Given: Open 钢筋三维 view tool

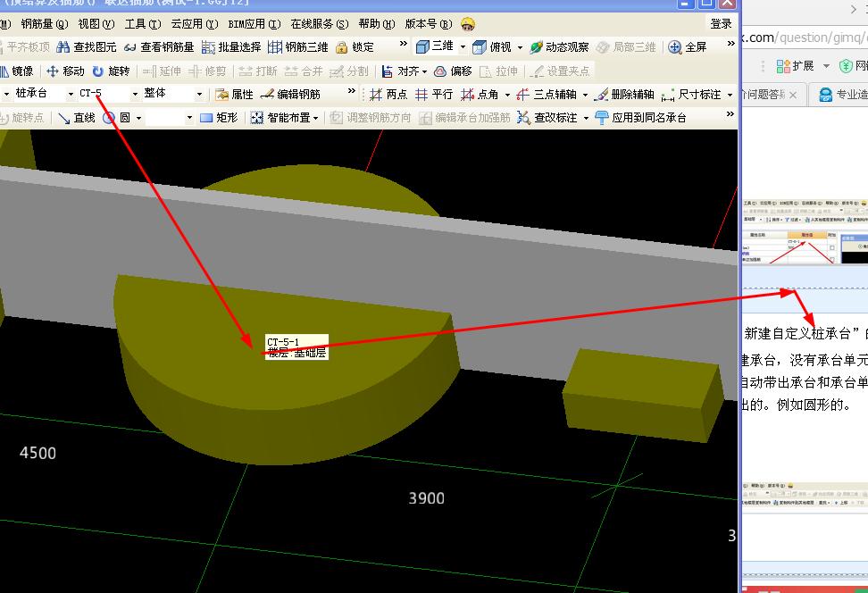Looking at the screenshot, I should (298, 47).
